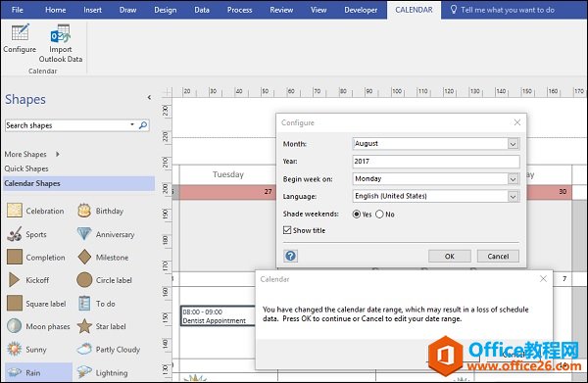This screenshot has height=383, width=588.
Task: Open help in Configure dialog
Action: click(x=291, y=256)
